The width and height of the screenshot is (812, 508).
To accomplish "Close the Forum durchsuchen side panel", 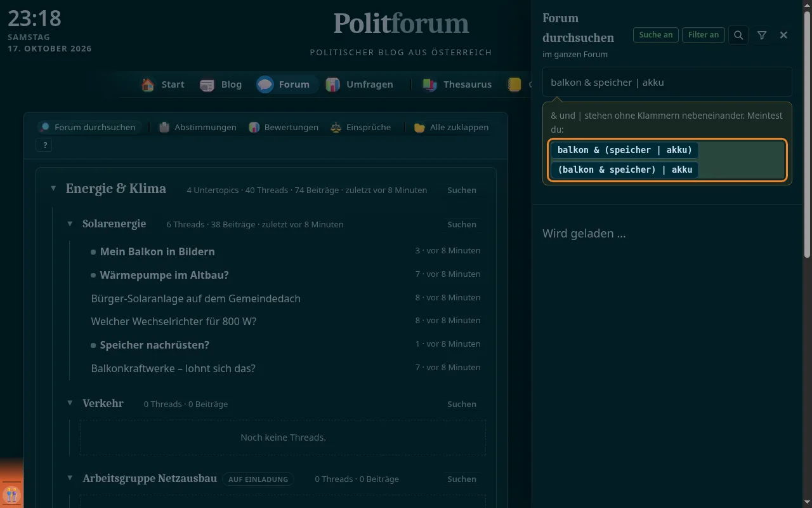I will pos(784,35).
